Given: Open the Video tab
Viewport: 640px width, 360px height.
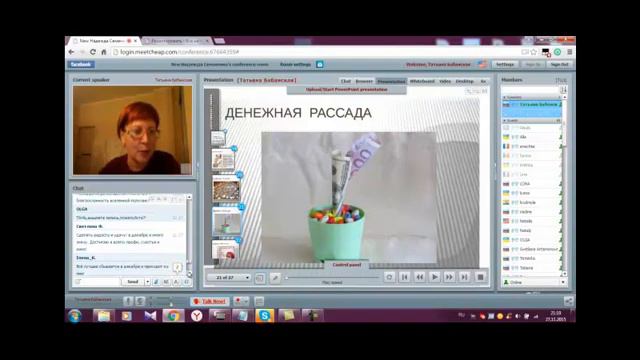Looking at the screenshot, I should click(445, 81).
